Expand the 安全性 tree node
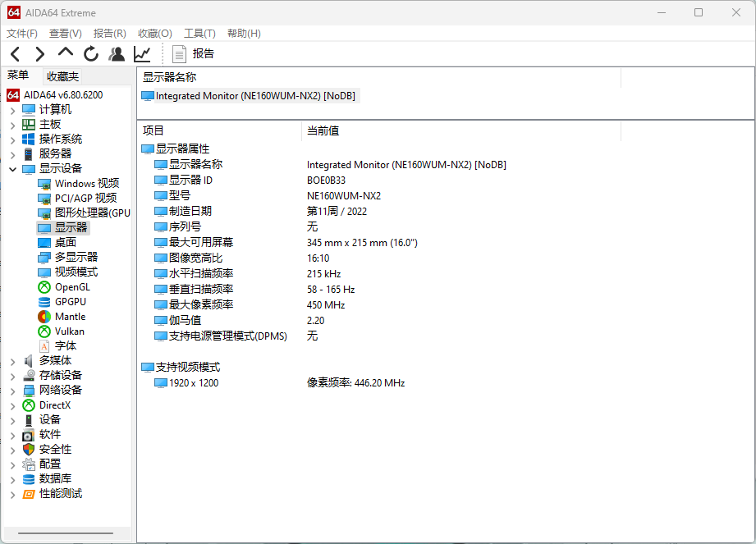Viewport: 756px width, 544px height. coord(13,450)
